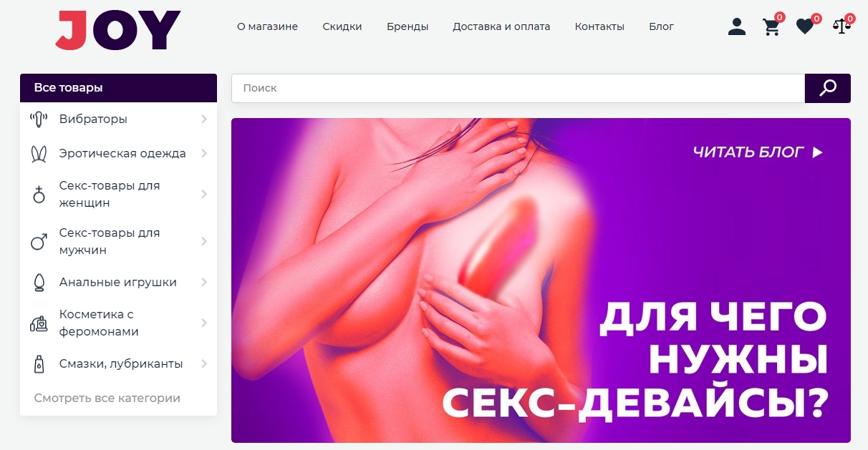Expand the Анальные игрушки chevron

click(x=204, y=282)
